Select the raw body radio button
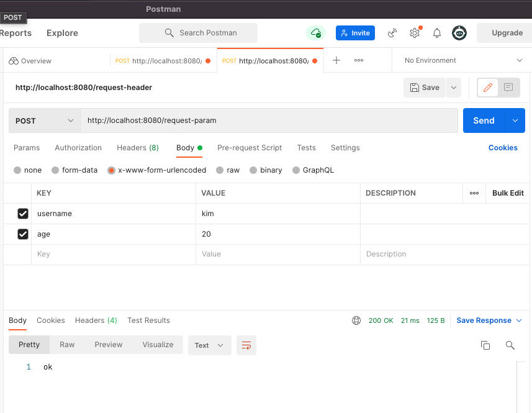The image size is (532, 413). (220, 170)
